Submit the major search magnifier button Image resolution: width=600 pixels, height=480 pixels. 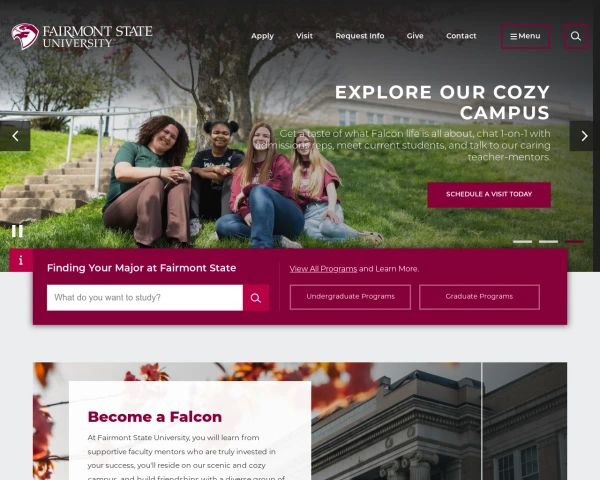[256, 298]
